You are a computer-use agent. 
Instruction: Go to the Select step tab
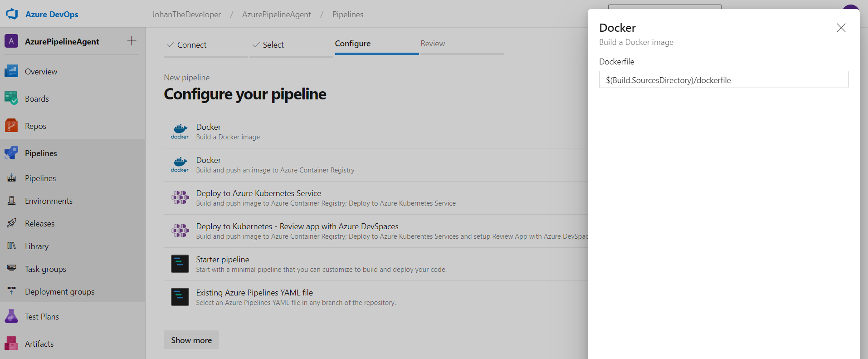[291, 45]
